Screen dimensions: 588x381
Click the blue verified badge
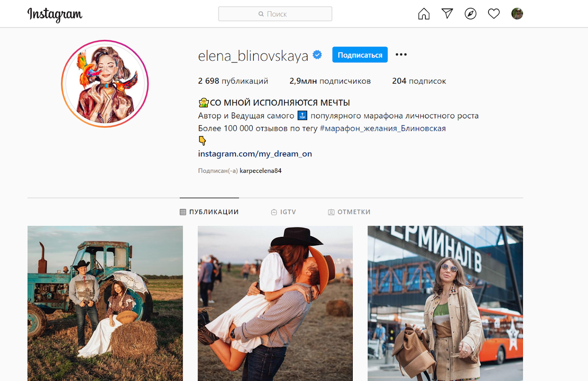click(318, 55)
